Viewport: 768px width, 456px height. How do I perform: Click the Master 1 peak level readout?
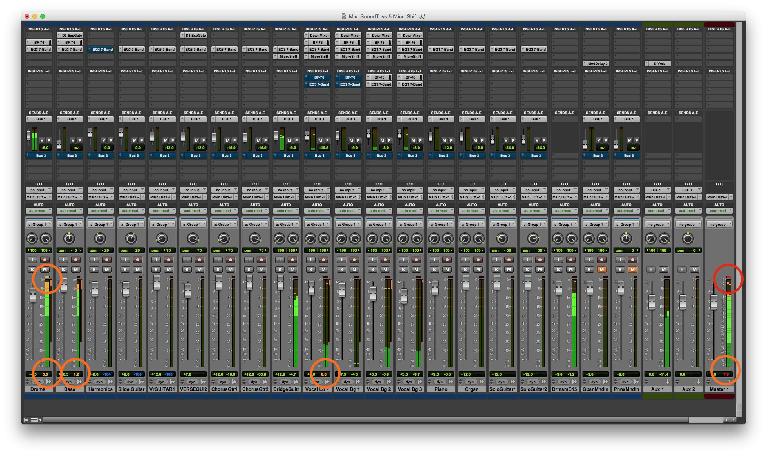tap(728, 373)
